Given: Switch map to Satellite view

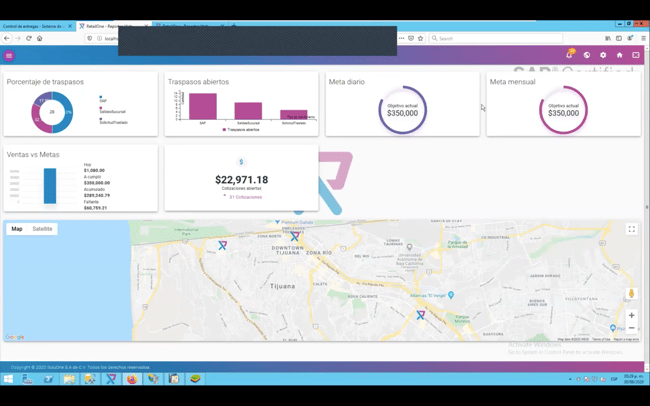Looking at the screenshot, I should pos(42,229).
